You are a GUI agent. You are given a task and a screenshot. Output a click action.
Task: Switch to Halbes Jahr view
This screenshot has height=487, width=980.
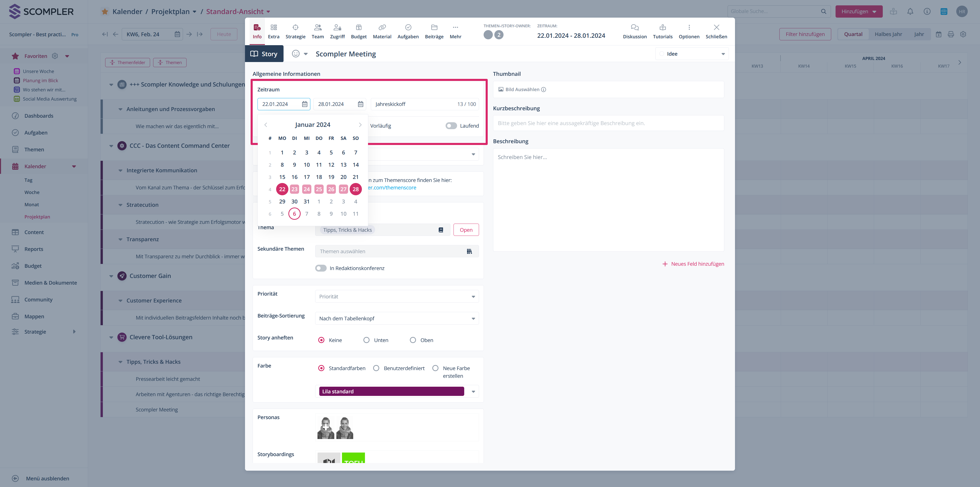point(888,34)
